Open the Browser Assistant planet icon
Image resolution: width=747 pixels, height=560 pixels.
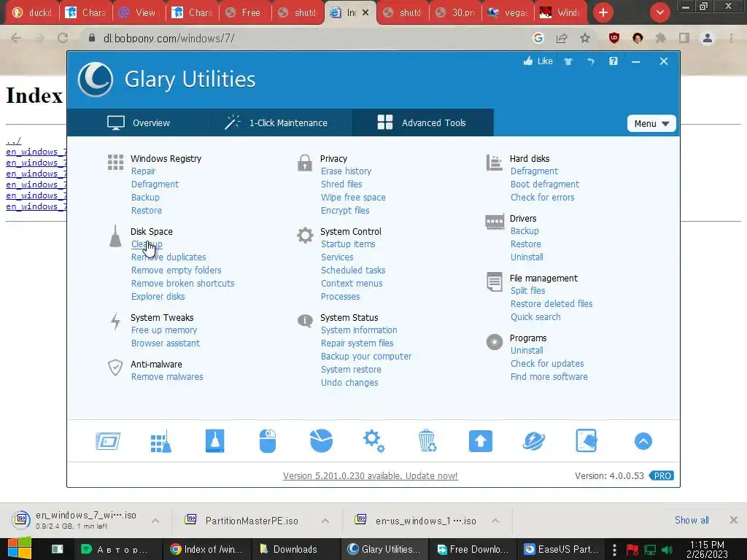(533, 441)
